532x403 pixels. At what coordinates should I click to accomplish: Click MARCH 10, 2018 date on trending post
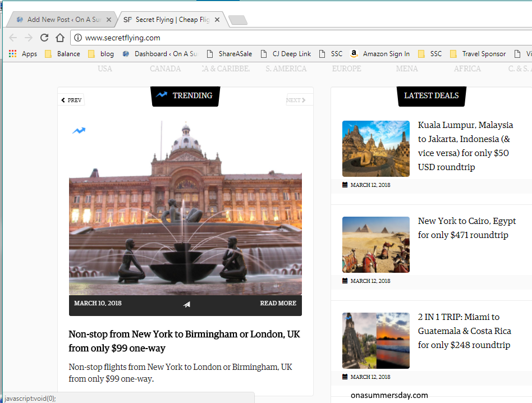pos(98,303)
